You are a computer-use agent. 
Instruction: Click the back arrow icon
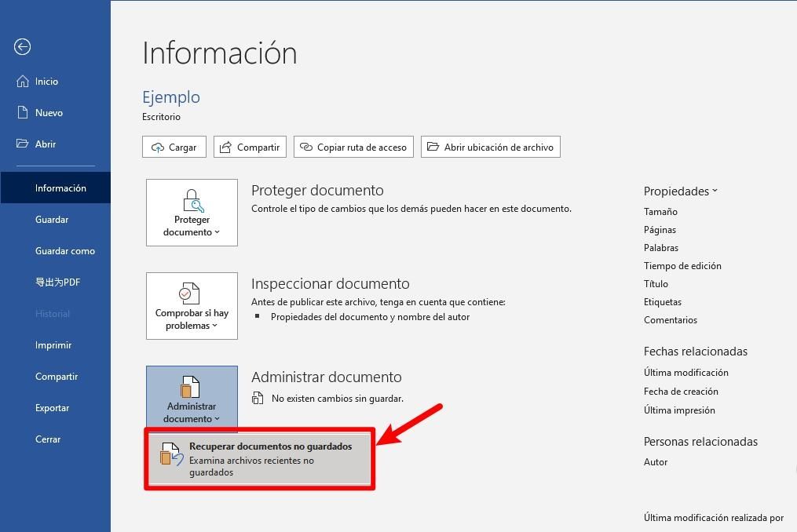(x=22, y=47)
